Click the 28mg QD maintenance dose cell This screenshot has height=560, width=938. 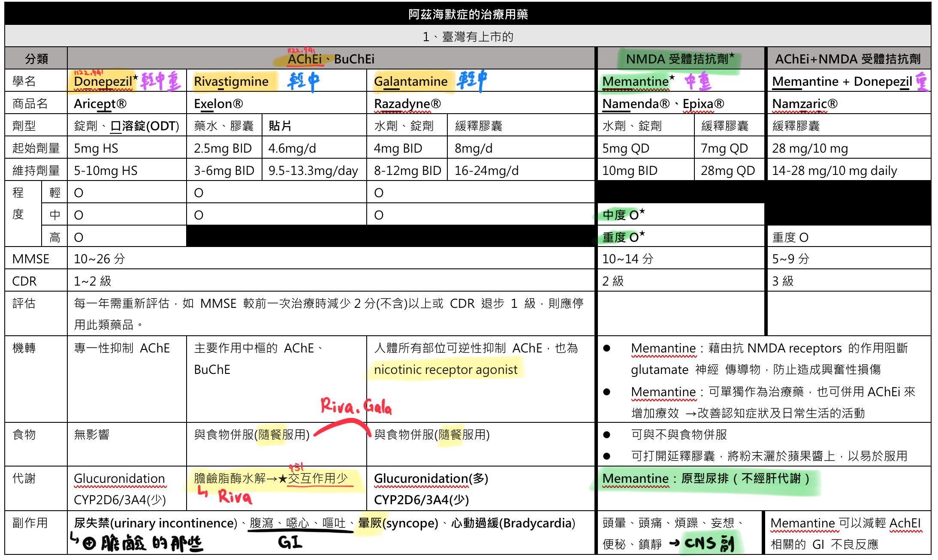tap(727, 171)
